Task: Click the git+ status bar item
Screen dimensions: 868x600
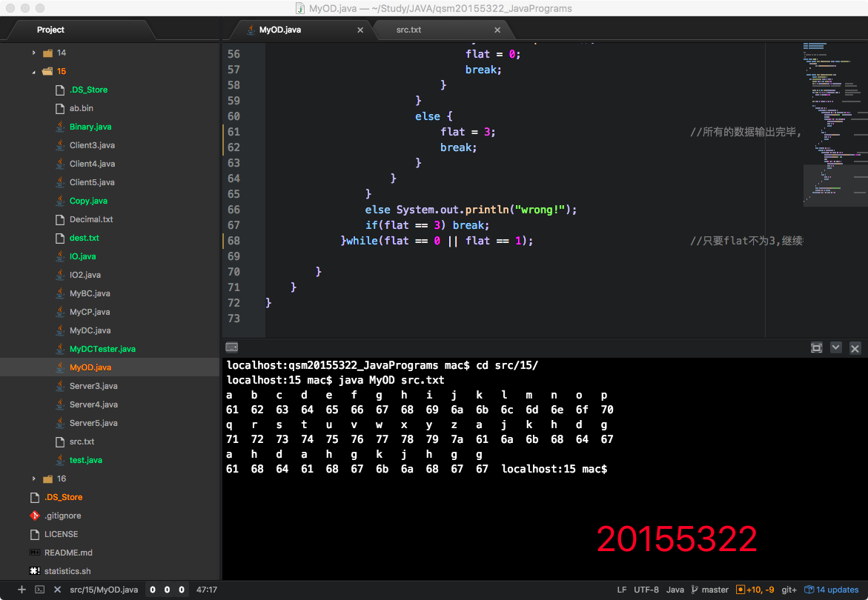Action: pos(789,590)
